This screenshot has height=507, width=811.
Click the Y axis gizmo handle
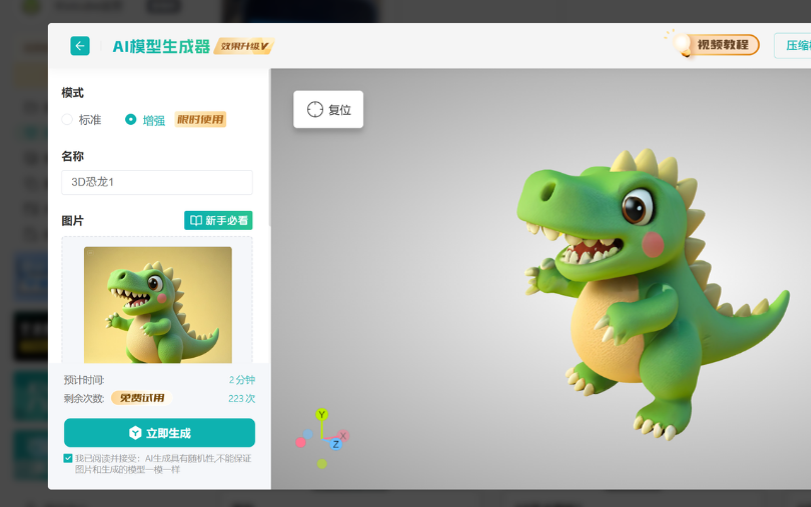(x=322, y=414)
